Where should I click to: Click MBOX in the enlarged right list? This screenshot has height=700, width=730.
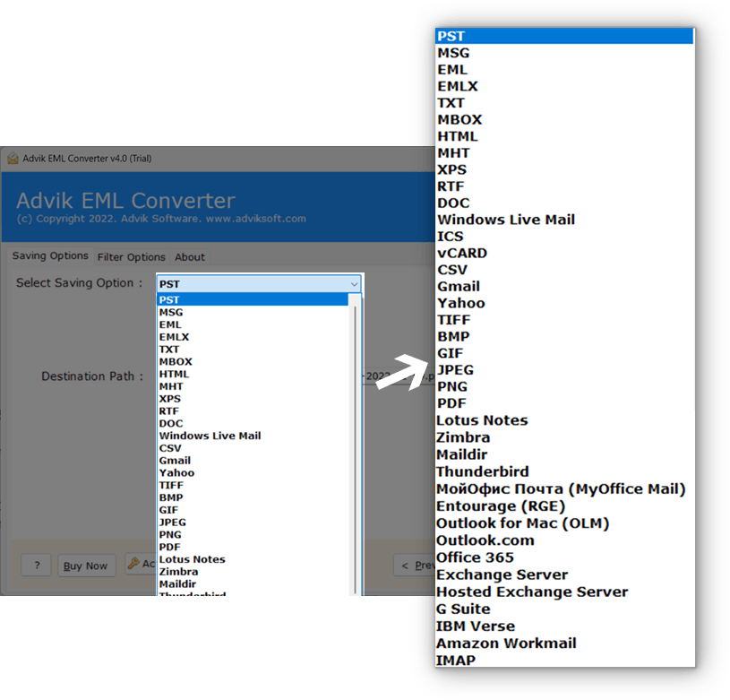tap(564, 119)
